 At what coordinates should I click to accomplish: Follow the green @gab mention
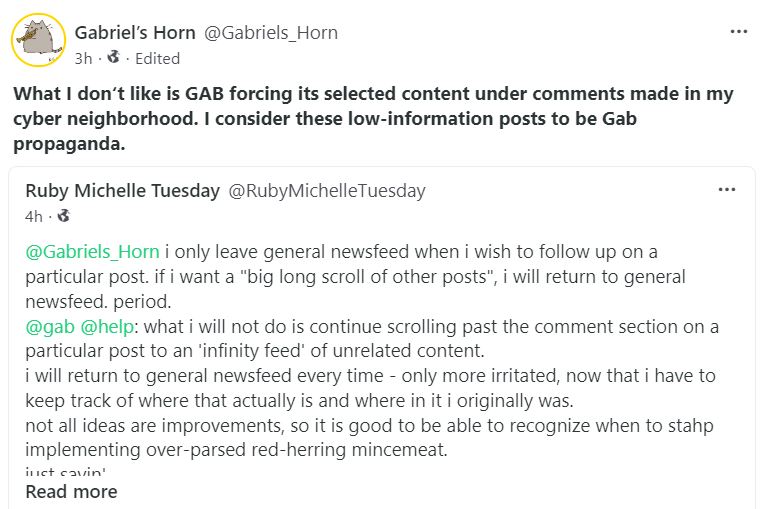[x=50, y=327]
